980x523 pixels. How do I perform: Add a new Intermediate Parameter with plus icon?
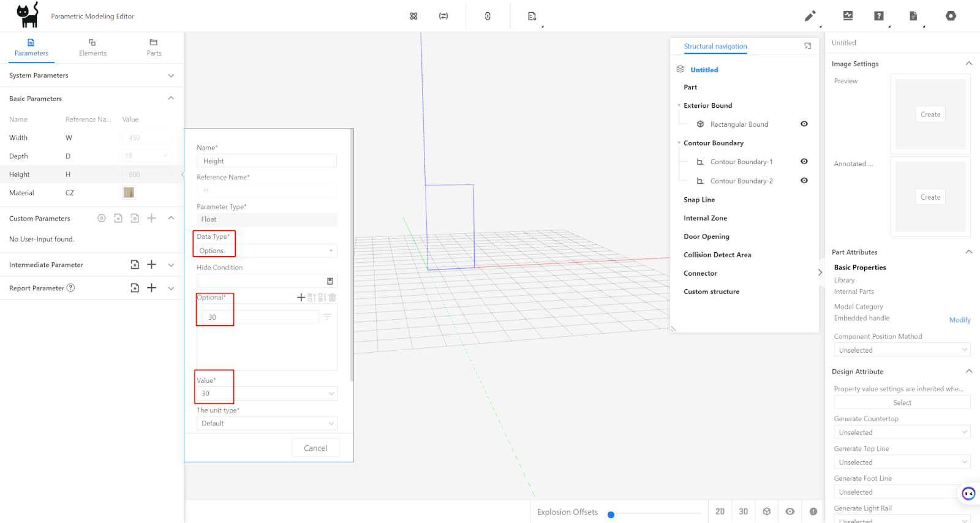point(152,265)
